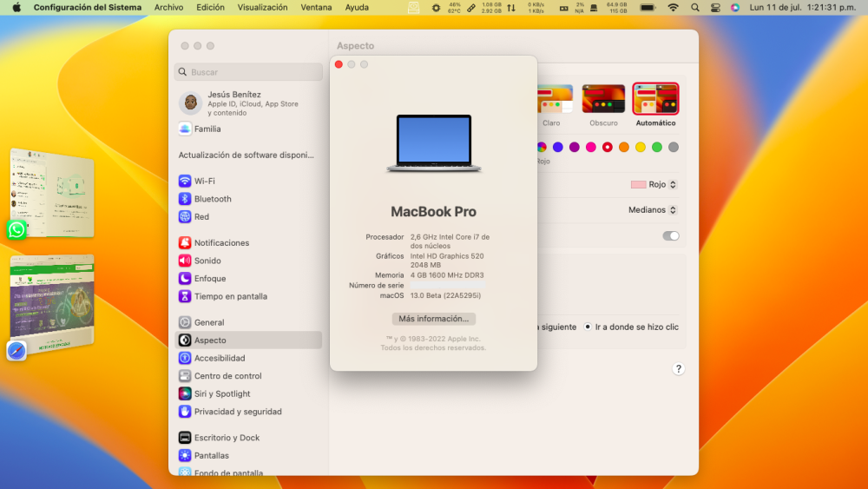Click the Buscar search field
This screenshot has width=868, height=489.
click(248, 72)
